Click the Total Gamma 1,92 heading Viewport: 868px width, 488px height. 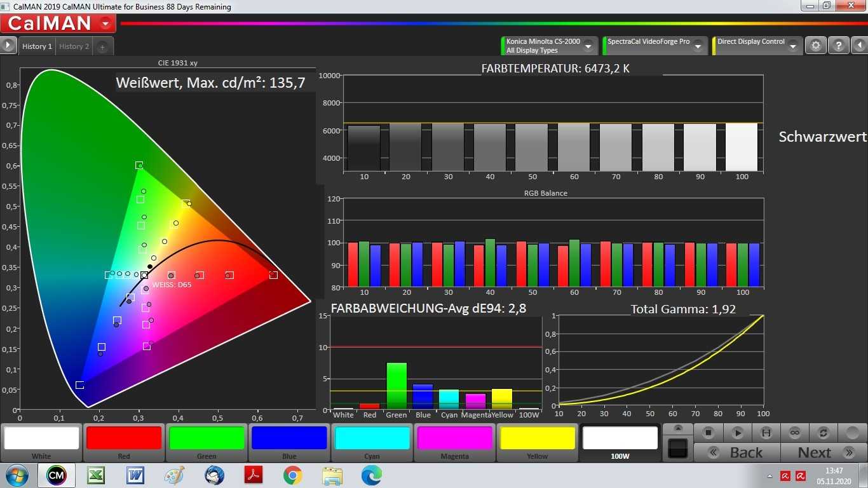pyautogui.click(x=683, y=309)
